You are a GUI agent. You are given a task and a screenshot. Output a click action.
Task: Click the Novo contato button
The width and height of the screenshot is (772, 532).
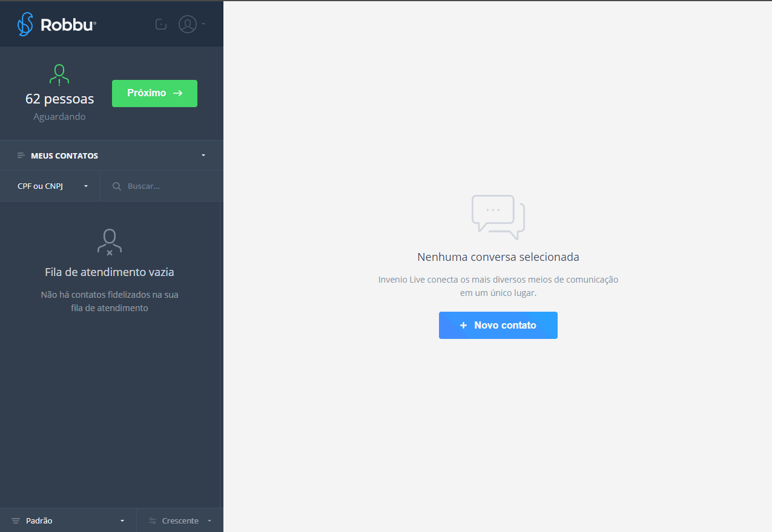tap(498, 325)
